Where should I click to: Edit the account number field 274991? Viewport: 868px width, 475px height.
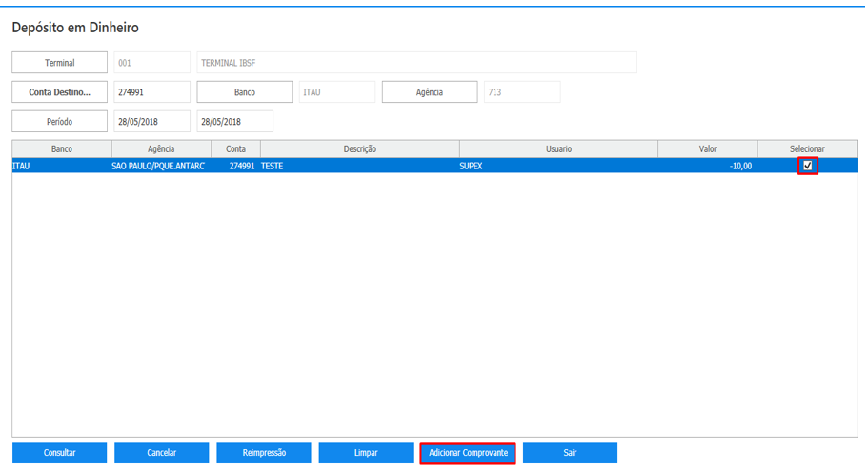(151, 91)
